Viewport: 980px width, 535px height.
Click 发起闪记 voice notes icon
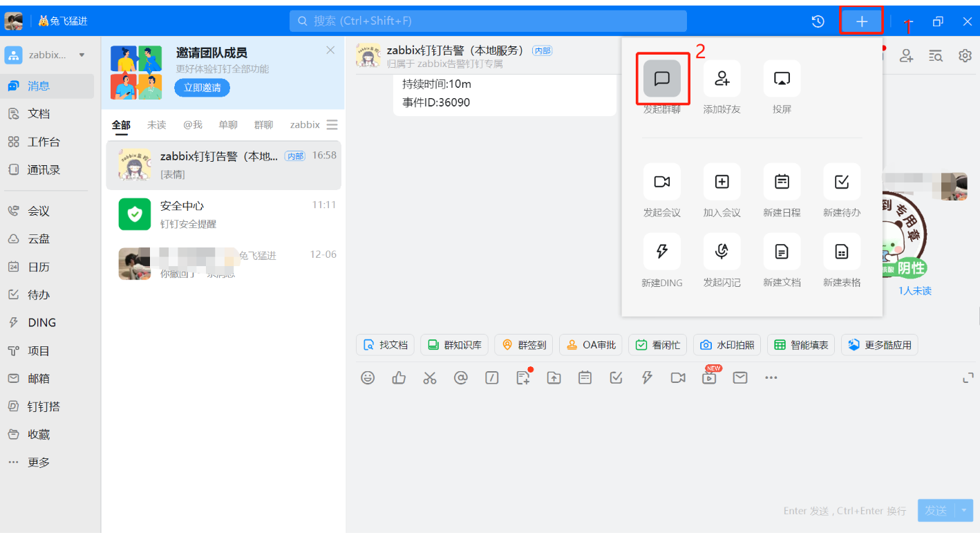pos(722,251)
